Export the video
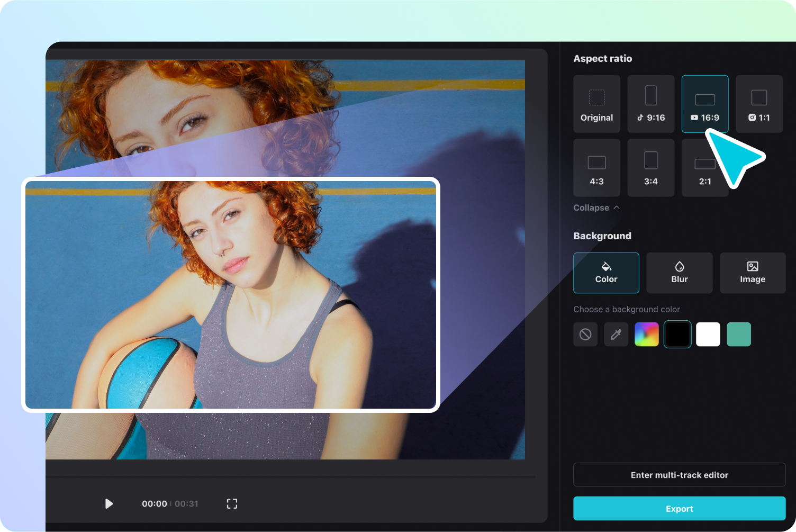 tap(679, 508)
